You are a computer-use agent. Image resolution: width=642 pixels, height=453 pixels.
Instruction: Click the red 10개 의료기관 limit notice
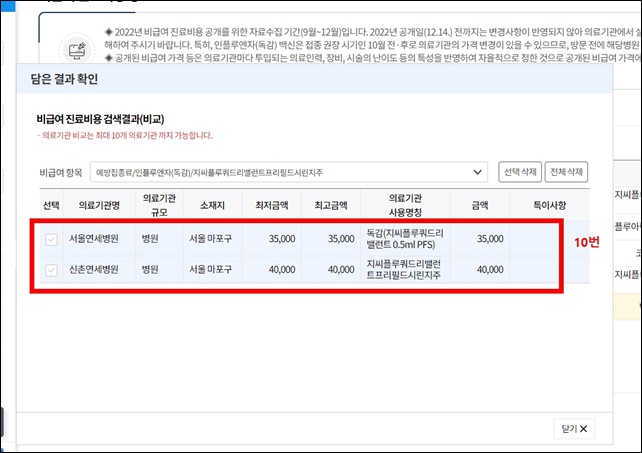point(126,136)
